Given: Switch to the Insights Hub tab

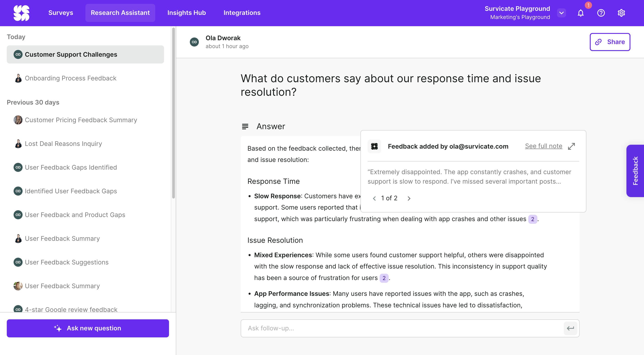Looking at the screenshot, I should [186, 13].
